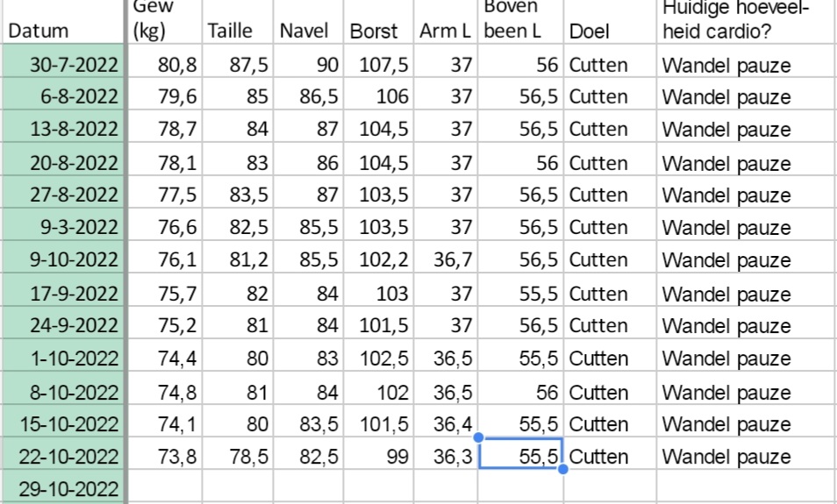Select the Arm L value 36,7
837x504 pixels.
coord(446,260)
